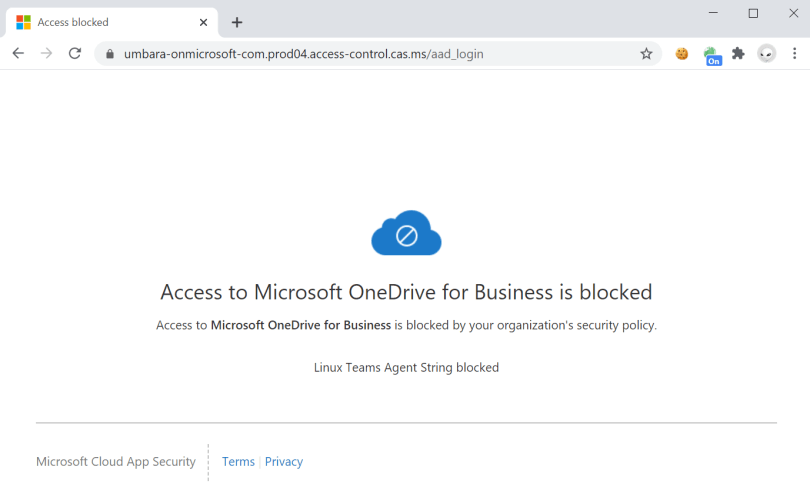The image size is (810, 497).
Task: Minimize the browser window
Action: [x=713, y=13]
